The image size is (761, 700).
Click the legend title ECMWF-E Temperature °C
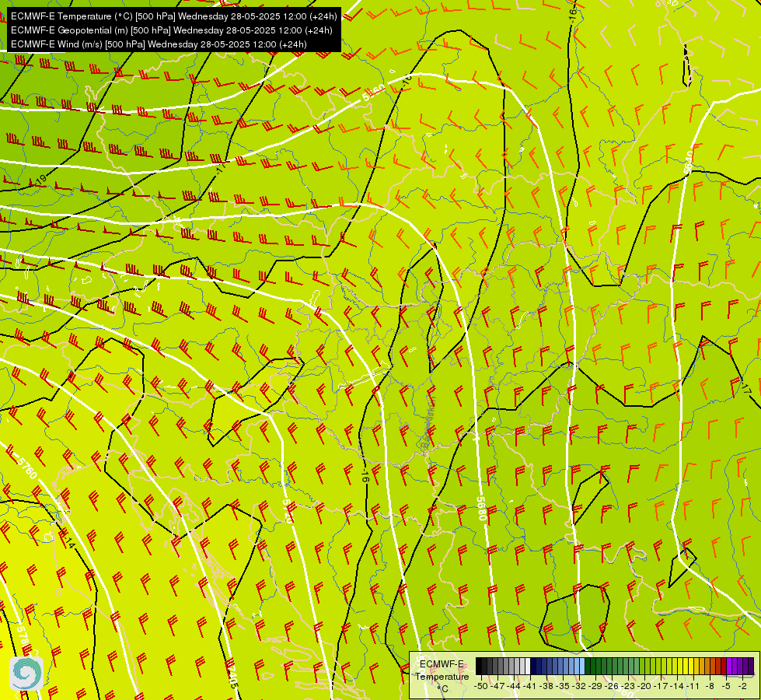tap(442, 676)
